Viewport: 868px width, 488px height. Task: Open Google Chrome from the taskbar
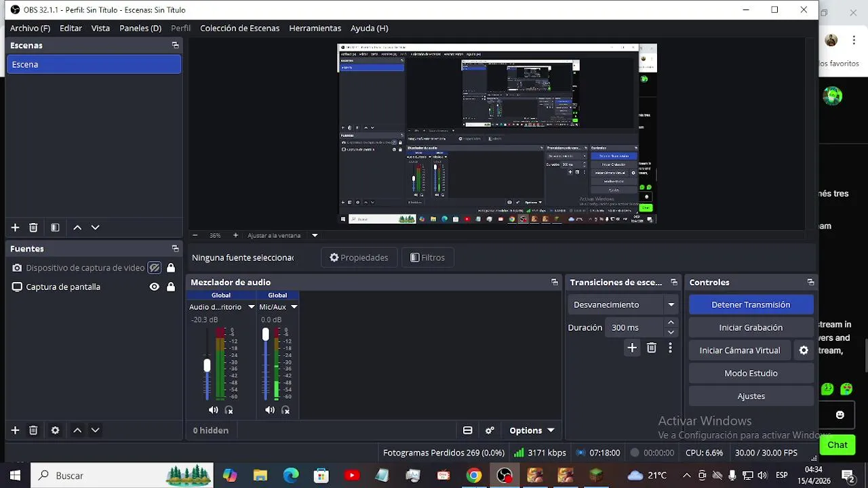(x=474, y=476)
